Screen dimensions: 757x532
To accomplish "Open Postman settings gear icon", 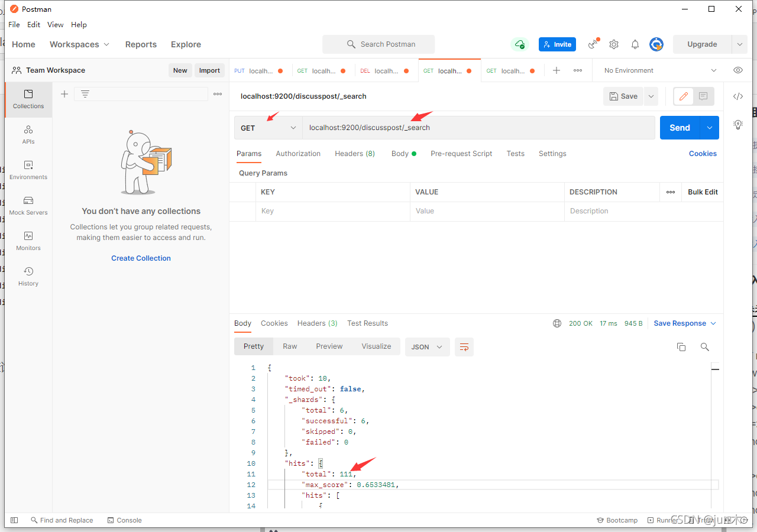I will click(x=614, y=44).
